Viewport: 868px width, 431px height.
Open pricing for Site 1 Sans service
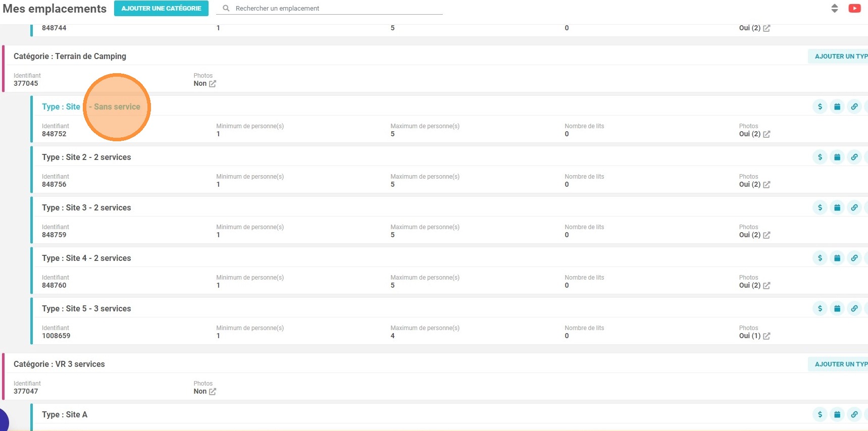(x=820, y=106)
